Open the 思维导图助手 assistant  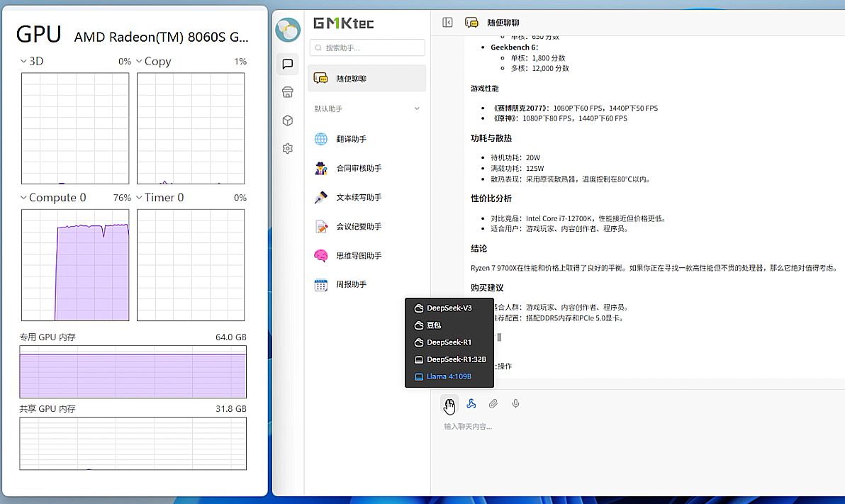click(x=358, y=255)
